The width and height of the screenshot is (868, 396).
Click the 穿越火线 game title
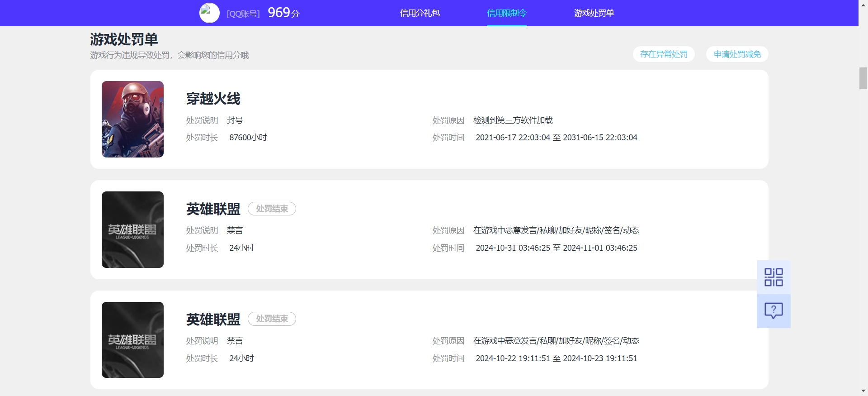pyautogui.click(x=213, y=99)
